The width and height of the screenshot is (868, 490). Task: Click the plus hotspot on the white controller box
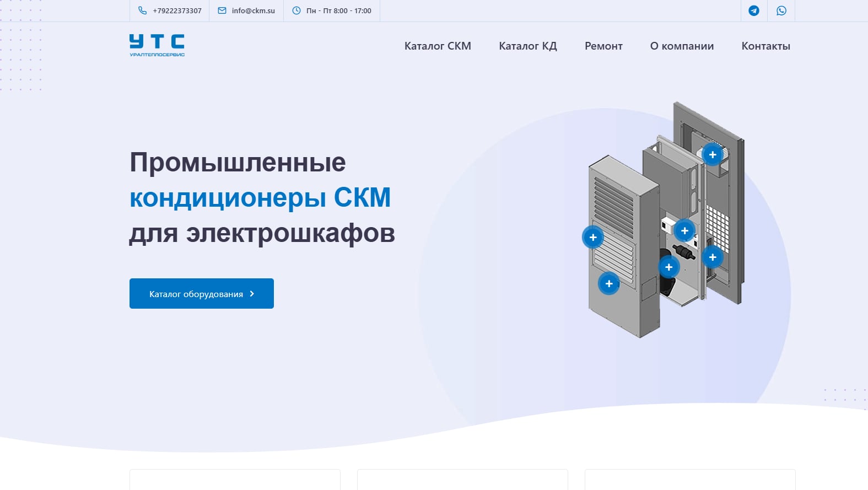tap(684, 231)
